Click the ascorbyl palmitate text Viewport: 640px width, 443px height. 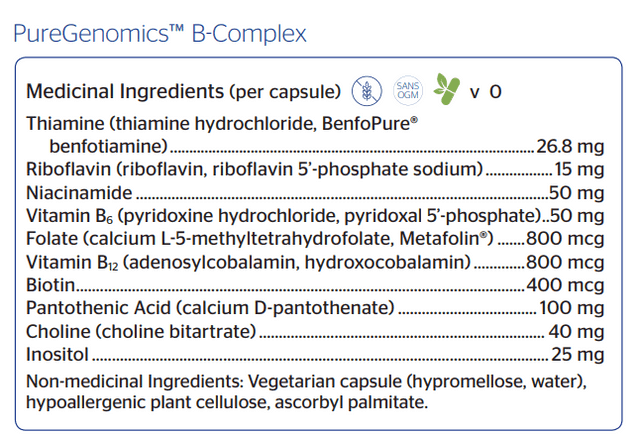coord(351,403)
